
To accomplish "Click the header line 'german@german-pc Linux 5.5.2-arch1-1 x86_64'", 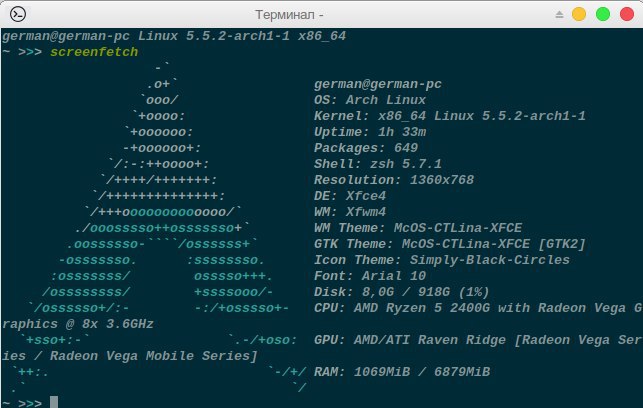I will (x=174, y=36).
